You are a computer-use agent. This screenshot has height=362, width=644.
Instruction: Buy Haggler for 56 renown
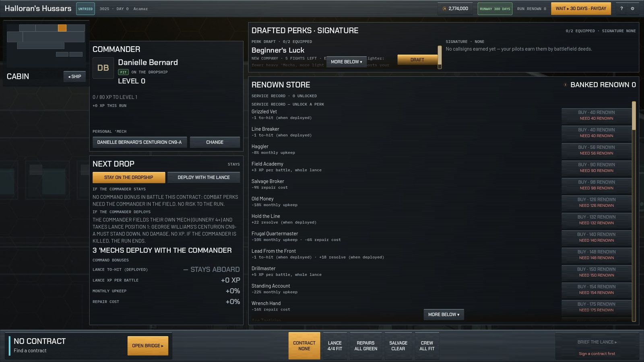point(596,150)
